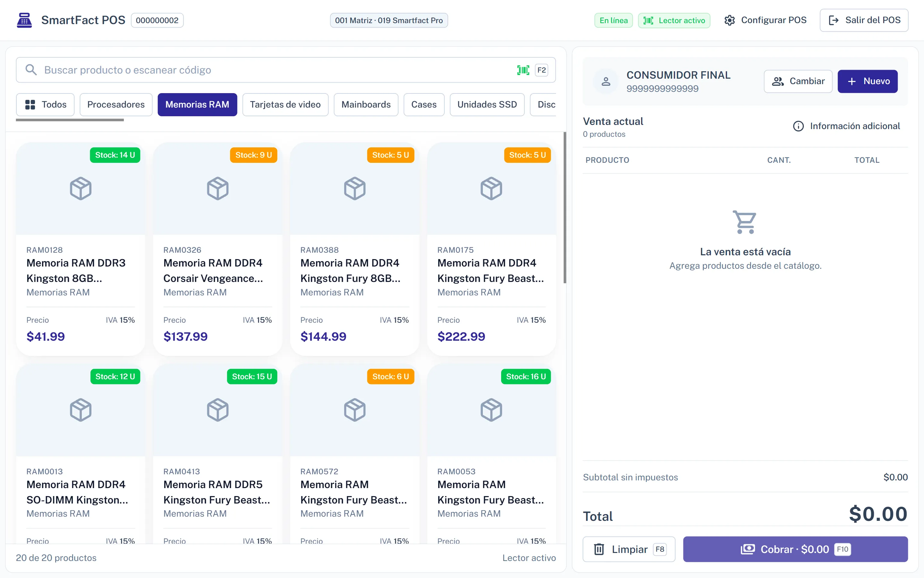
Task: Select the Mainboards category tab
Action: pyautogui.click(x=366, y=105)
